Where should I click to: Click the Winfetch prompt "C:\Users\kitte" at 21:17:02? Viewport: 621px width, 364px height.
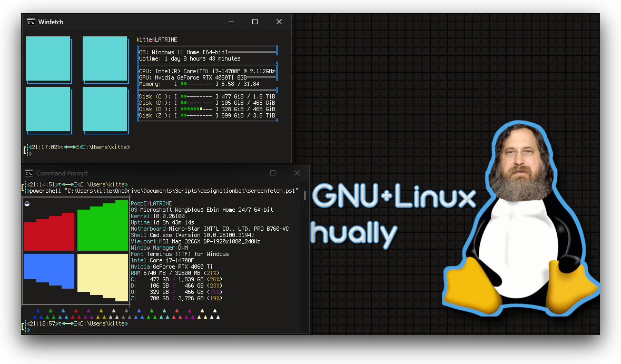(105, 147)
